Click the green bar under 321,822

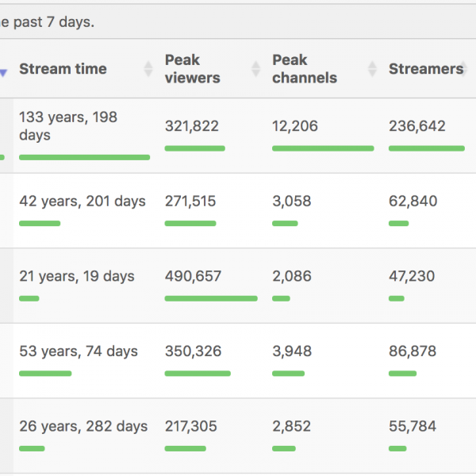[194, 148]
